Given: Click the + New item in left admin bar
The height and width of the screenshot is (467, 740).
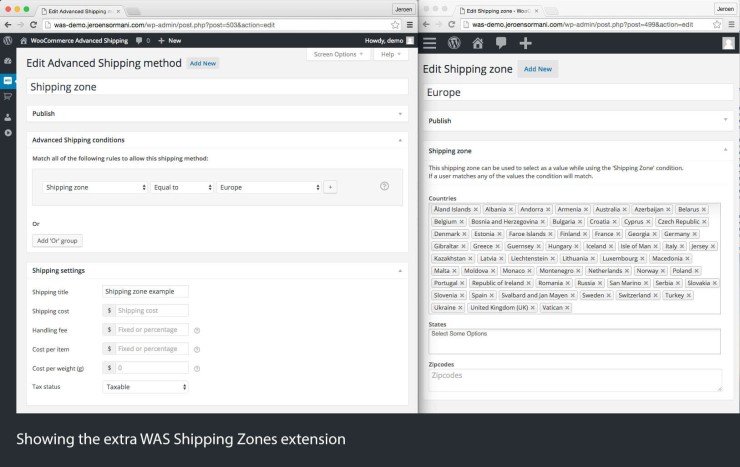Looking at the screenshot, I should 169,41.
